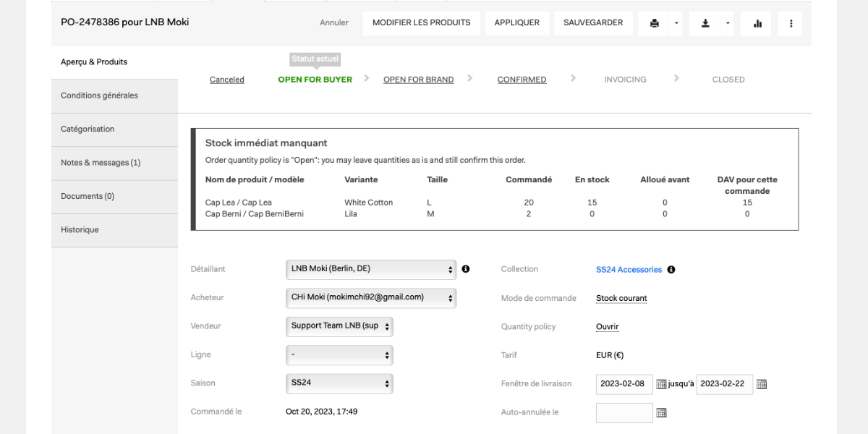The width and height of the screenshot is (868, 434).
Task: Click White Cotton variant cell
Action: point(369,203)
